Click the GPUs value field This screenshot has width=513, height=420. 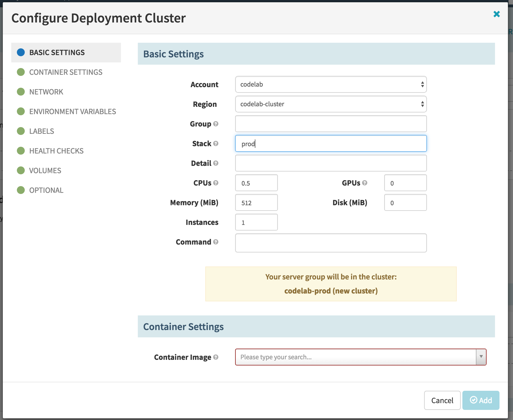[406, 183]
